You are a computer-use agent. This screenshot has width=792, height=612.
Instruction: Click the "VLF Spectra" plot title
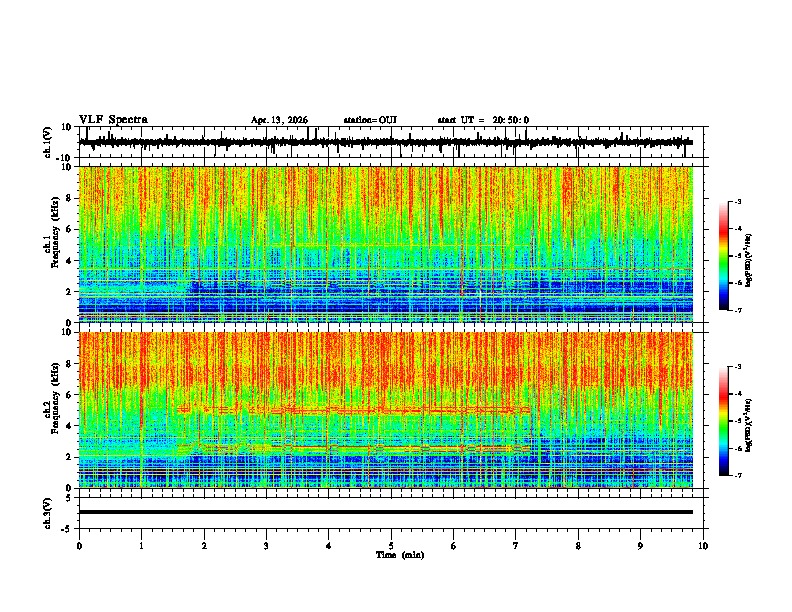[113, 120]
